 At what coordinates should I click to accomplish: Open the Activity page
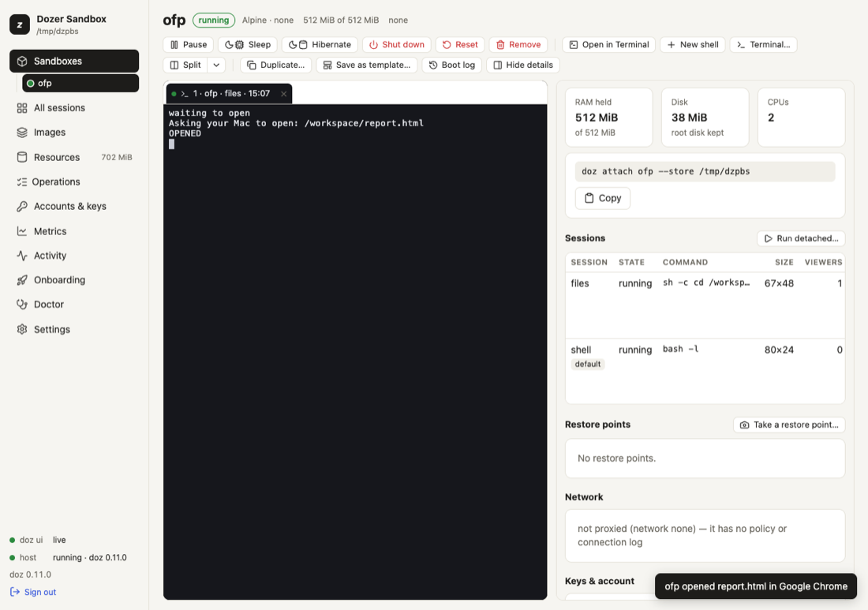pos(74,256)
